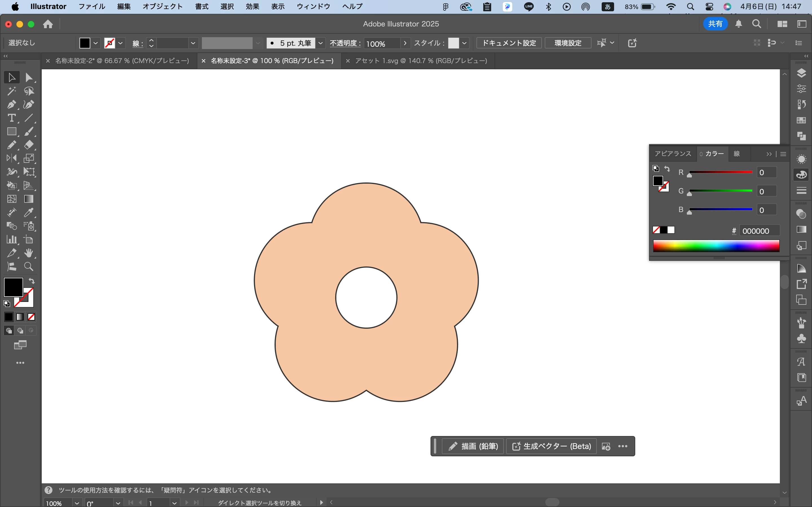Open the 効果 menu

252,6
